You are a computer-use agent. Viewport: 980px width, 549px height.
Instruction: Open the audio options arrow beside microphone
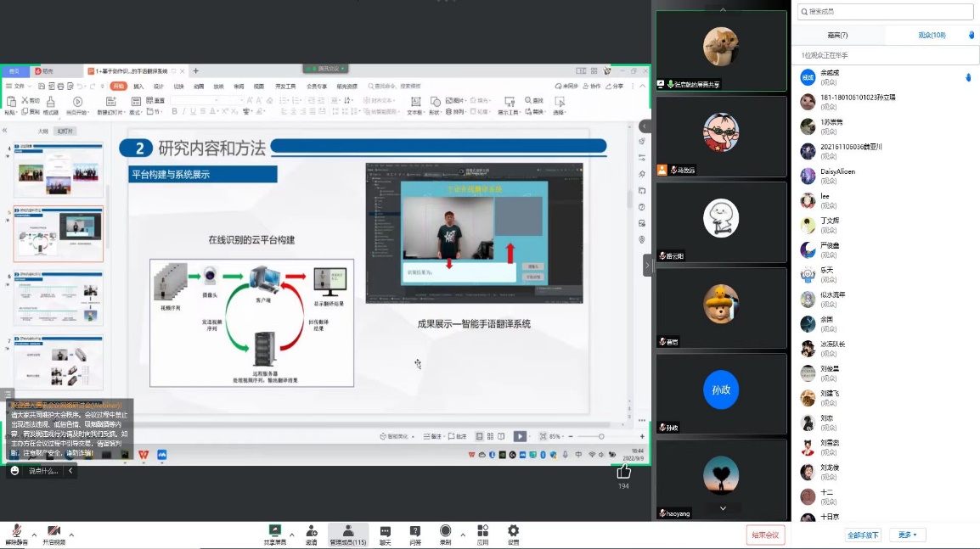pos(34,535)
